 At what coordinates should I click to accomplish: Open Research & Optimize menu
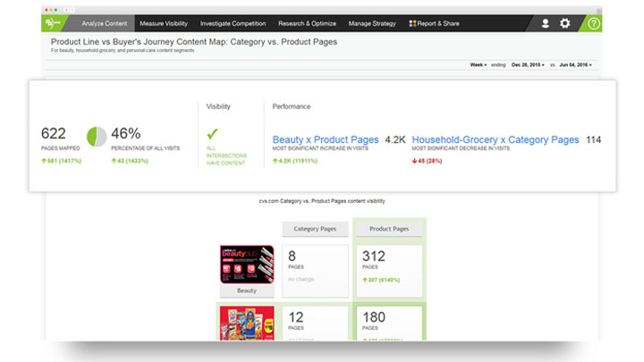point(307,23)
